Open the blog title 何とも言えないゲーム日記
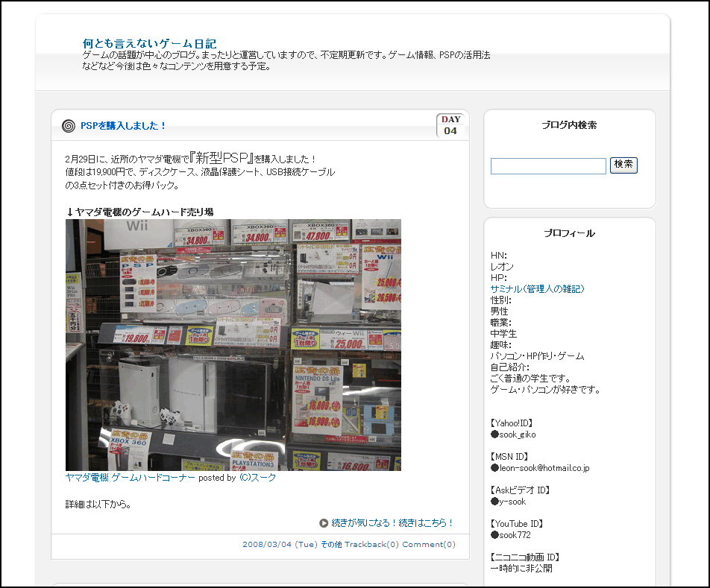 click(149, 44)
